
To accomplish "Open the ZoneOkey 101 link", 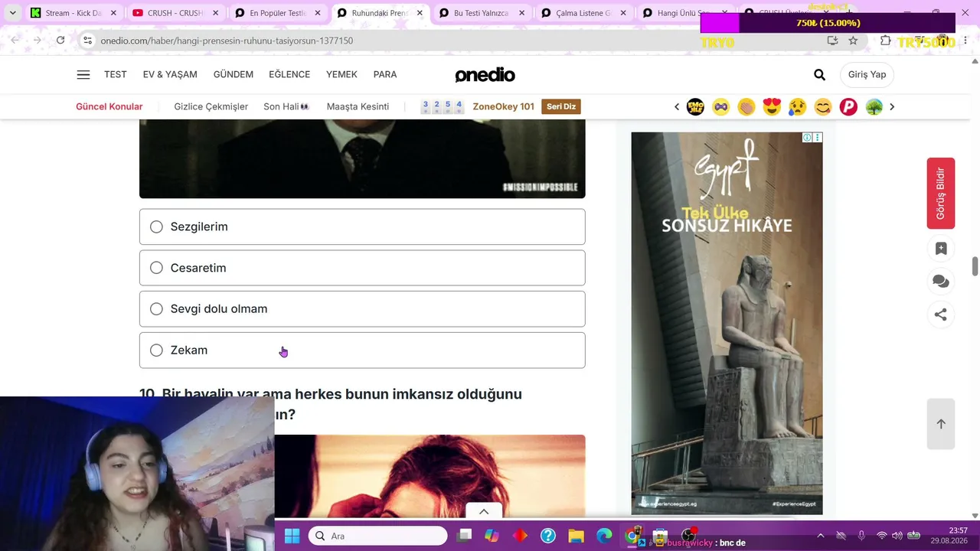I will (503, 106).
